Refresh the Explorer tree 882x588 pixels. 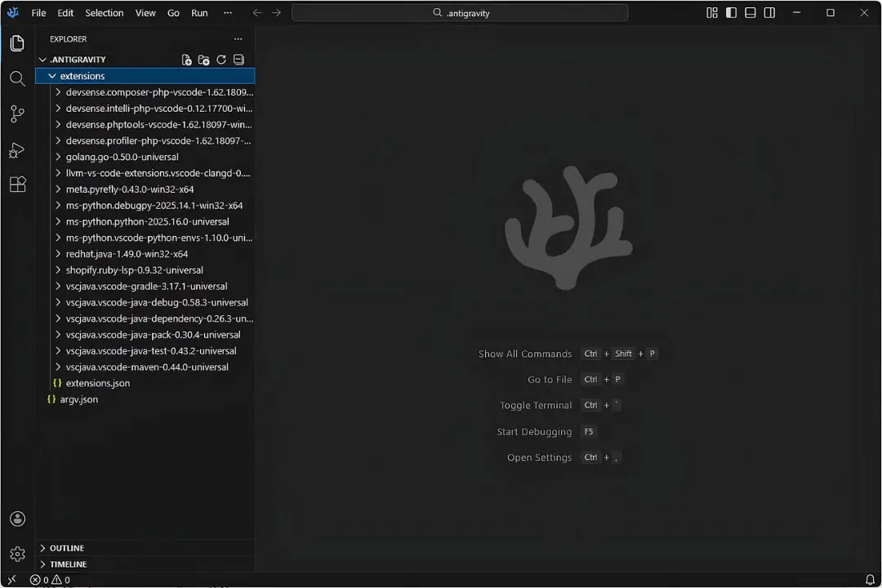[221, 60]
